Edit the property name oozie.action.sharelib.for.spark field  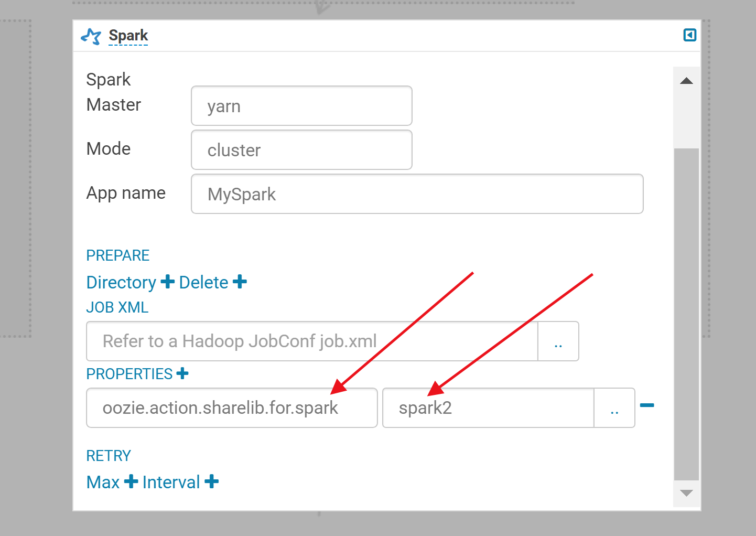pyautogui.click(x=232, y=408)
